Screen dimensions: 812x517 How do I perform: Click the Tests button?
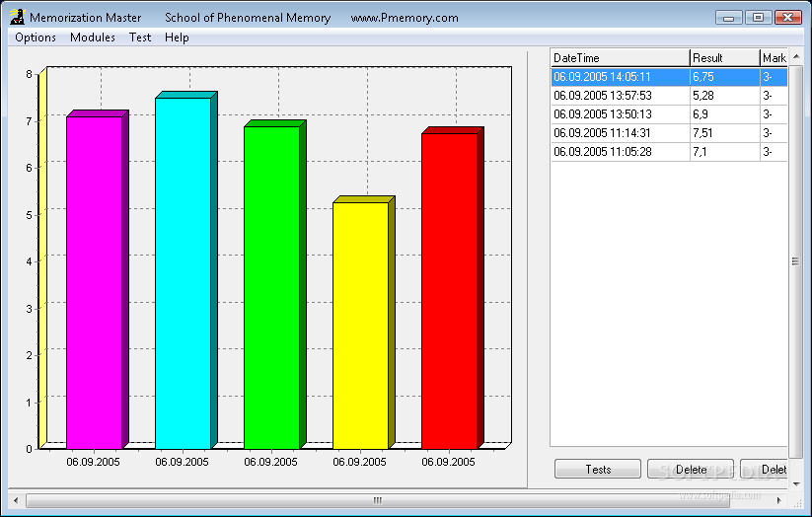[598, 469]
